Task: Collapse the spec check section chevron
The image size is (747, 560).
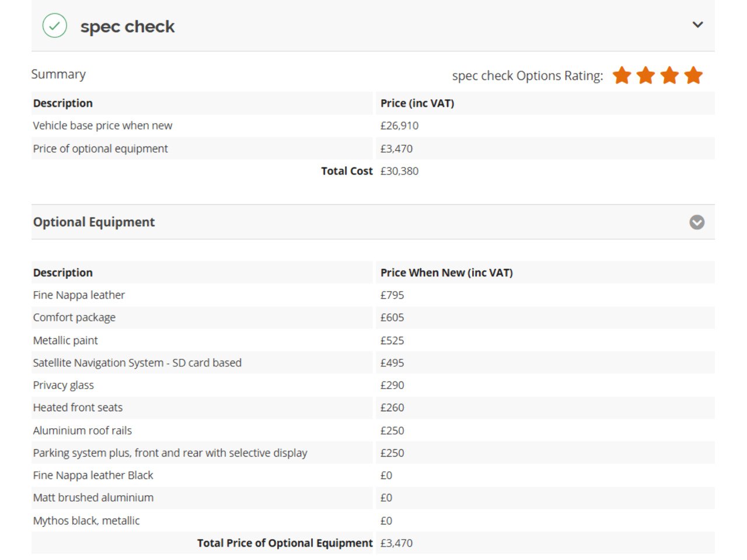Action: coord(697,24)
